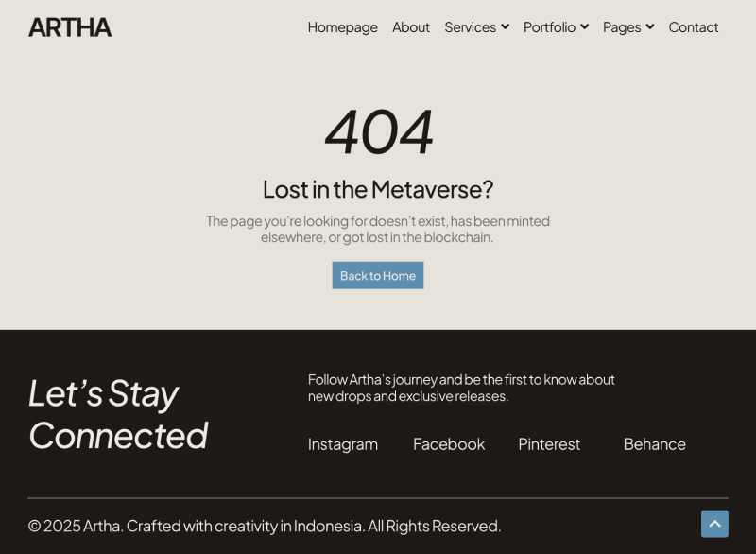The height and width of the screenshot is (554, 756).
Task: Click the "Let's Stay Connected" footer heading
Action: click(x=118, y=414)
